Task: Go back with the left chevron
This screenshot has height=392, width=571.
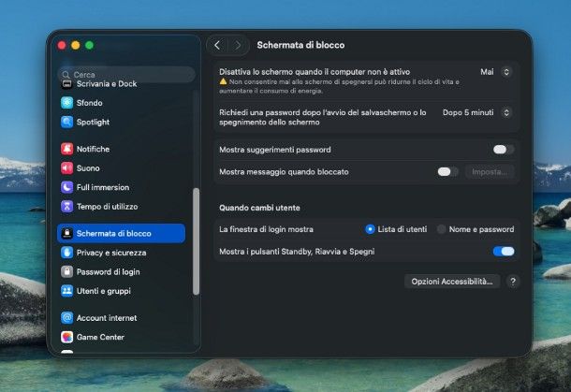Action: click(217, 45)
